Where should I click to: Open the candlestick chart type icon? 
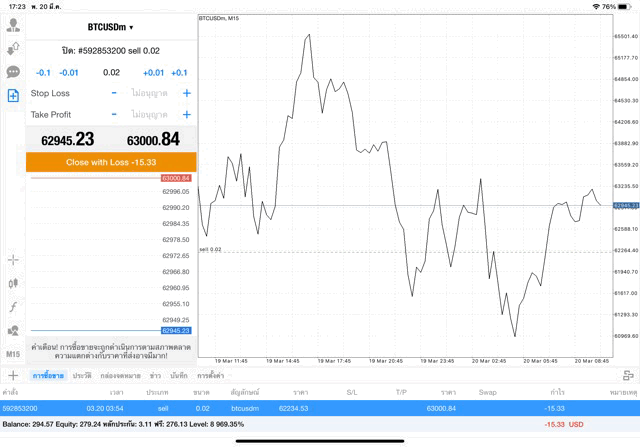pyautogui.click(x=13, y=284)
